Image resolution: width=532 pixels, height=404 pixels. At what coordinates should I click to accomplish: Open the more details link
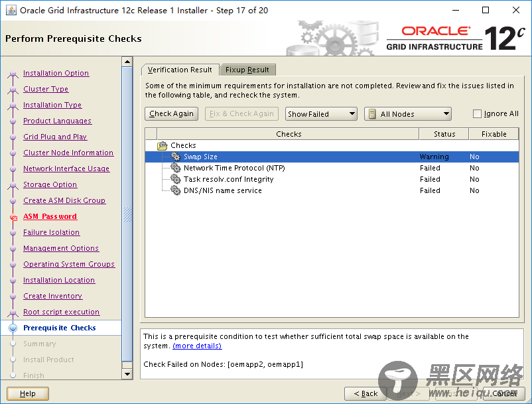tap(197, 346)
